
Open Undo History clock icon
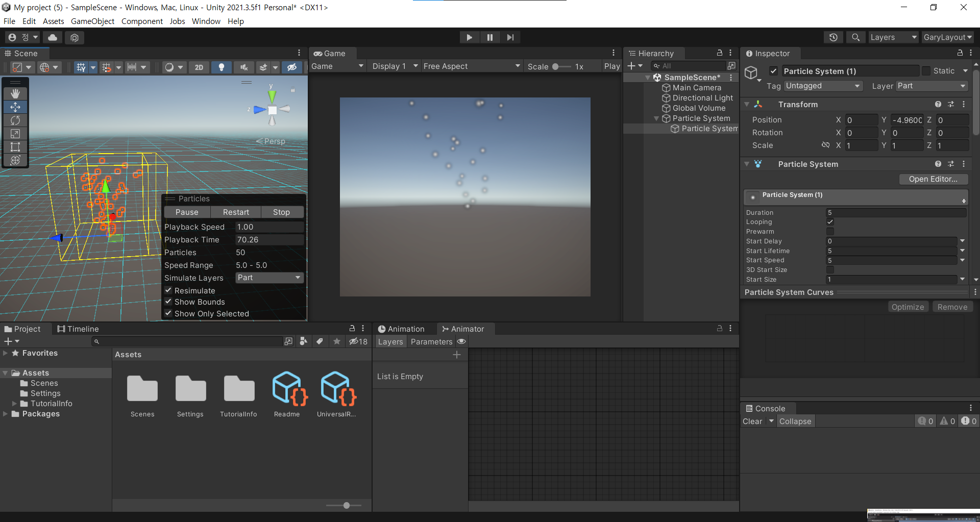coord(833,37)
